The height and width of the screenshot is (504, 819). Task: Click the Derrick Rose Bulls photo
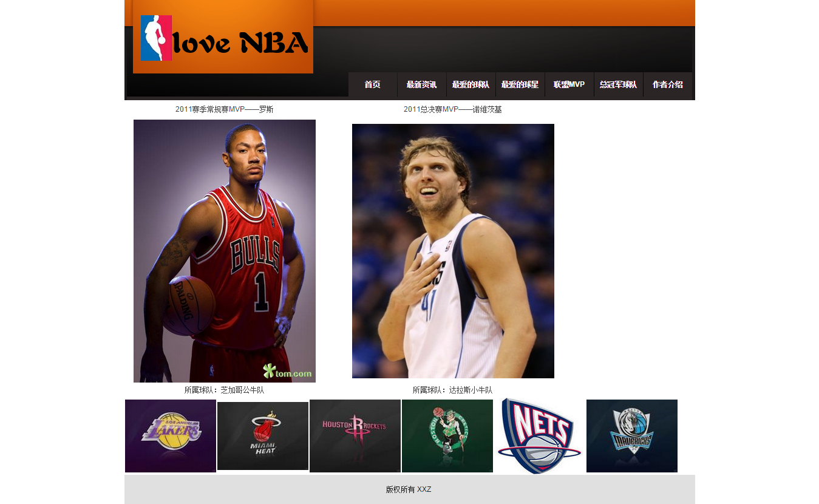coord(225,251)
